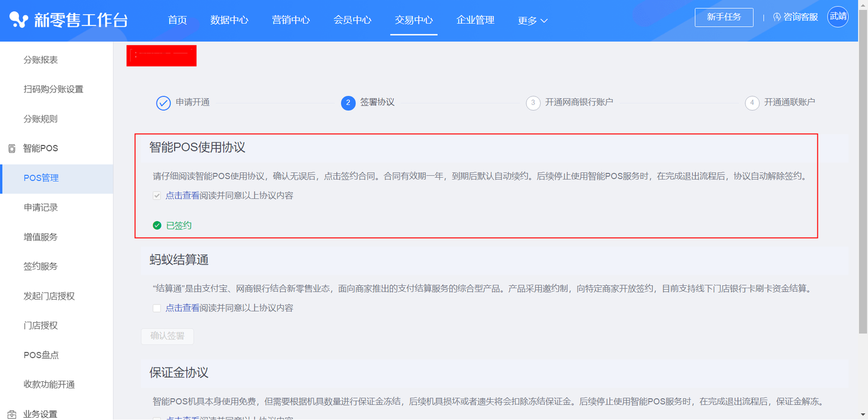This screenshot has width=868, height=420.
Task: Click the 业务设置 sidebar icon
Action: tap(12, 414)
